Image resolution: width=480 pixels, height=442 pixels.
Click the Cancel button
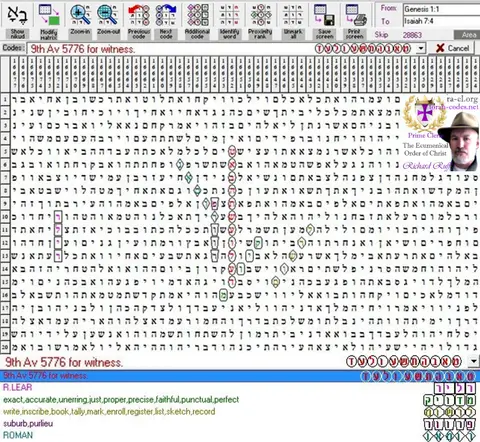pos(452,48)
